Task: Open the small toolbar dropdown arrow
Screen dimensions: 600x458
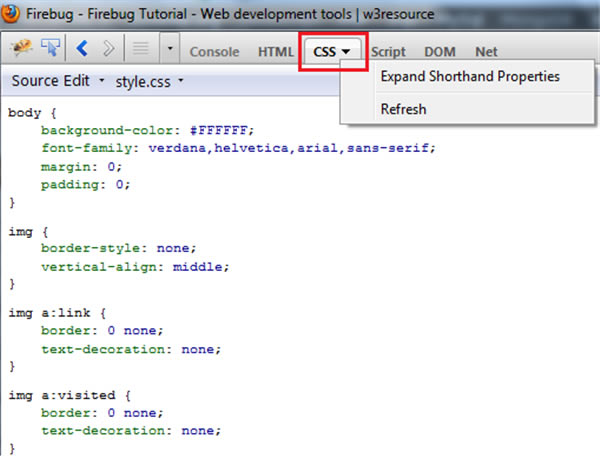Action: point(170,48)
